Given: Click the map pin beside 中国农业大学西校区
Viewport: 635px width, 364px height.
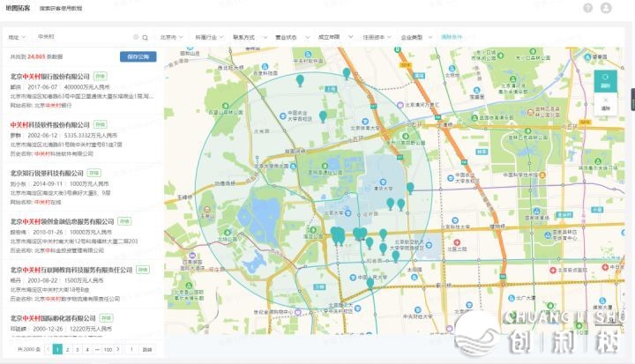Looking at the screenshot, I should 323,116.
